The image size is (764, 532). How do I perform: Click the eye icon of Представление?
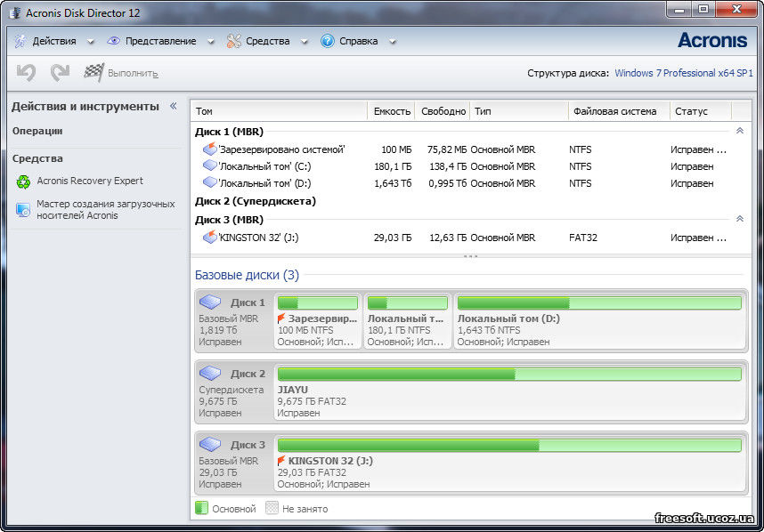click(x=113, y=41)
